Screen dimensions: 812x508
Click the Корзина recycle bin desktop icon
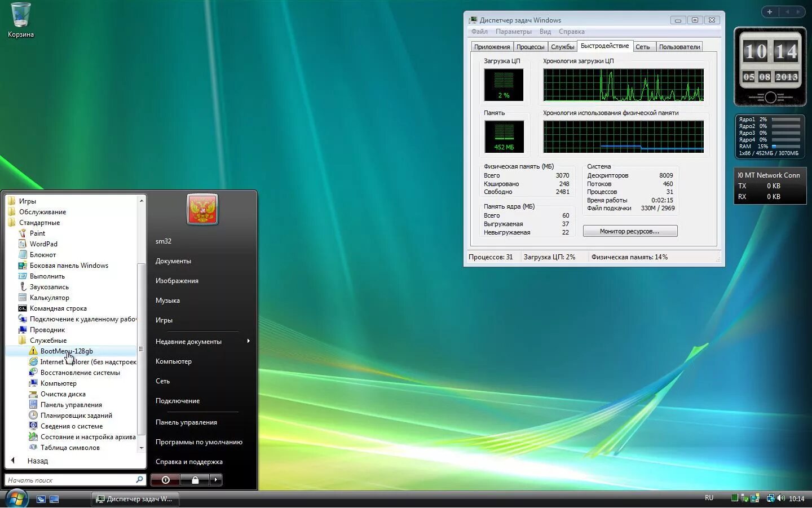point(21,20)
